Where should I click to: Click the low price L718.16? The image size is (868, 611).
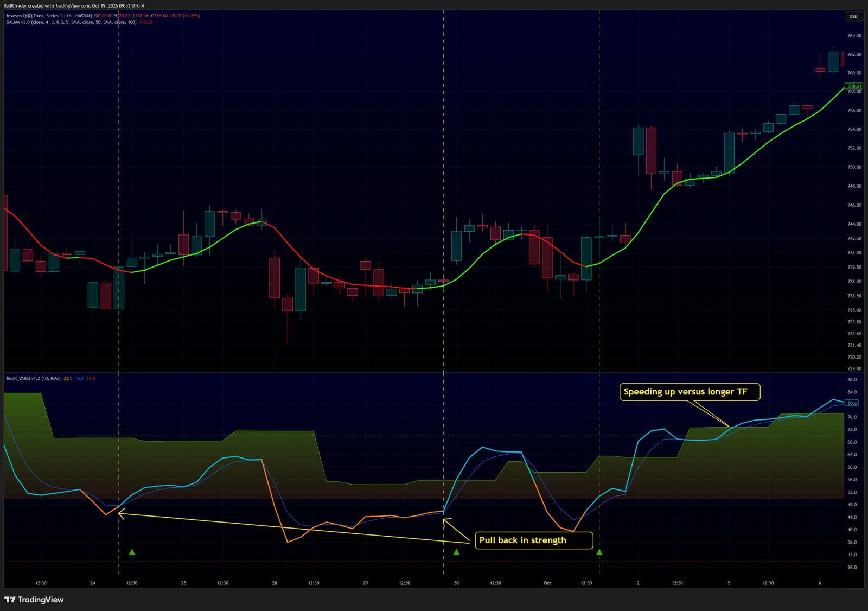(x=141, y=16)
